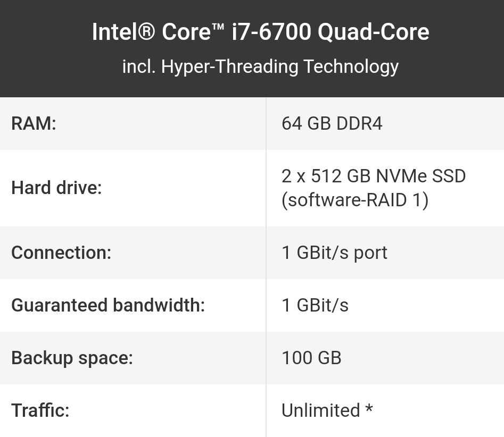This screenshot has height=437, width=504.
Task: Click the Unlimited traffic value
Action: tap(321, 410)
